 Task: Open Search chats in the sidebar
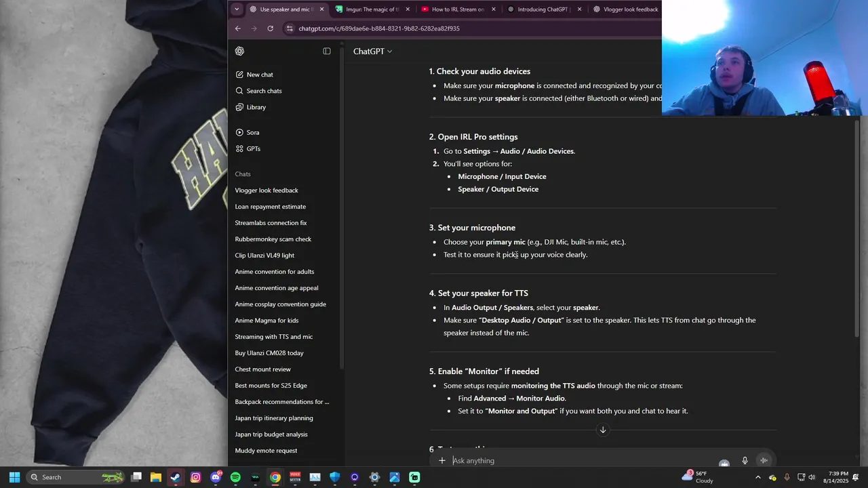coord(258,91)
